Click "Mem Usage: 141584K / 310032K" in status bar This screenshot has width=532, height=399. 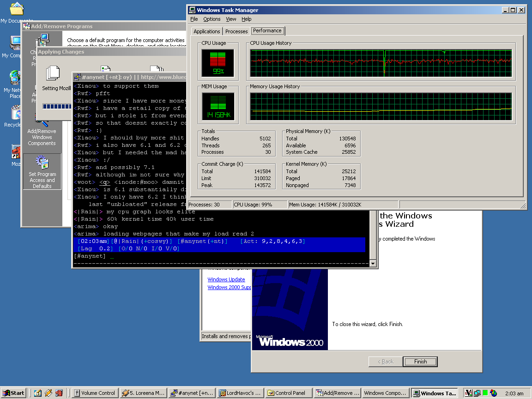click(x=343, y=205)
